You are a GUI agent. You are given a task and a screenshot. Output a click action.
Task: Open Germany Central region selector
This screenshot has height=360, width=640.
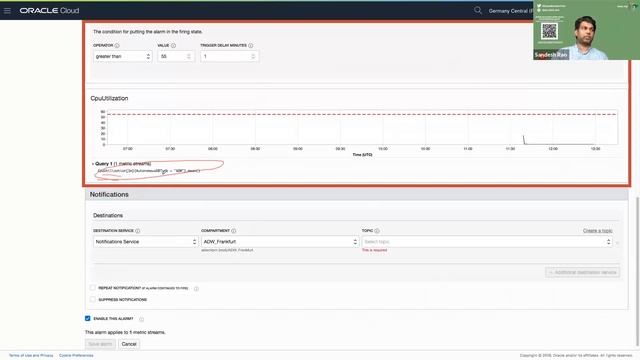(511, 11)
